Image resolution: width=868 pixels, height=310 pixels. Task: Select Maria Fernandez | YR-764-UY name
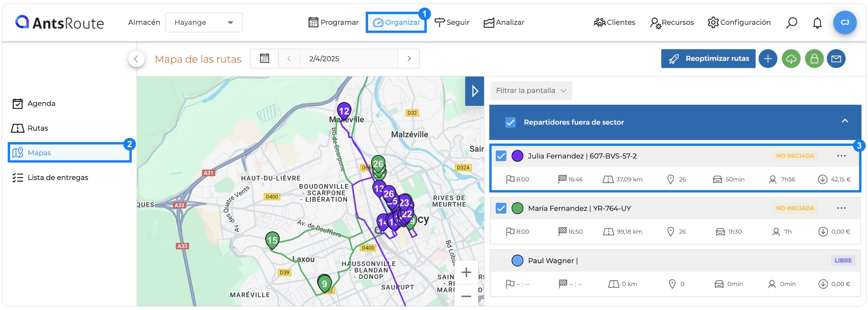click(580, 208)
